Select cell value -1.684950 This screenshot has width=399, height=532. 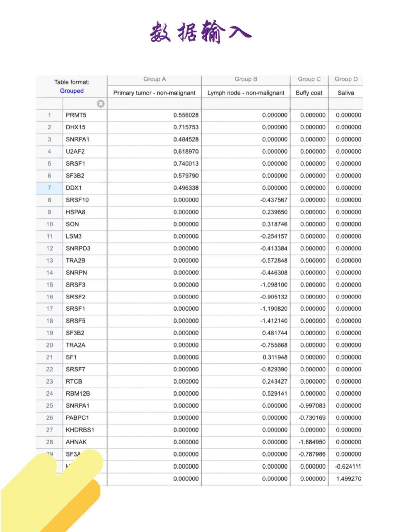(312, 442)
